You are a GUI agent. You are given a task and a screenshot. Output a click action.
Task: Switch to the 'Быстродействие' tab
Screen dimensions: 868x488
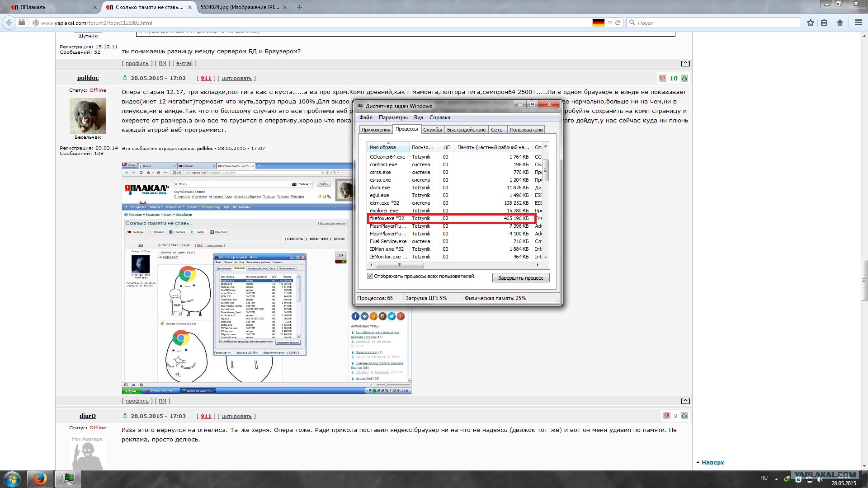click(467, 130)
